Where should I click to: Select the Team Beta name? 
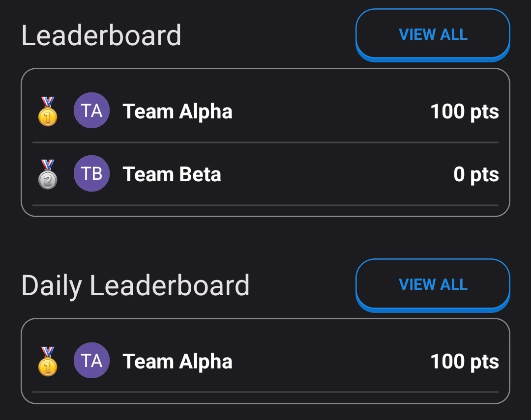pyautogui.click(x=172, y=174)
